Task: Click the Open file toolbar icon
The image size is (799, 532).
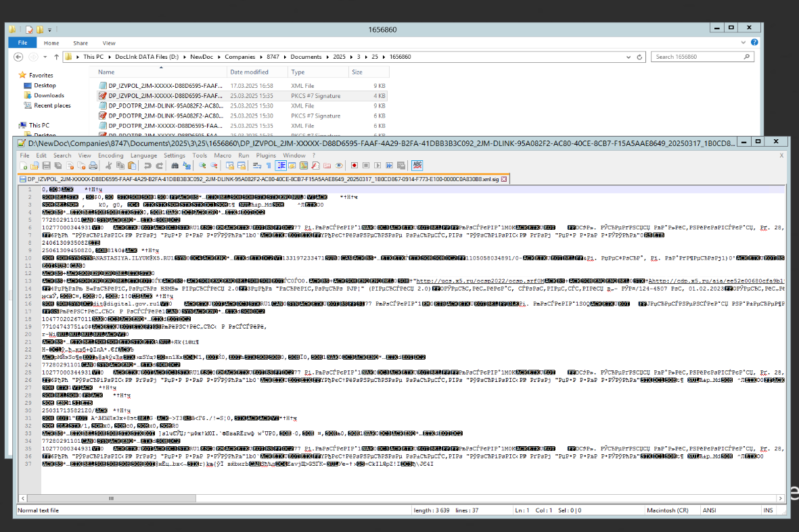Action: click(35, 166)
